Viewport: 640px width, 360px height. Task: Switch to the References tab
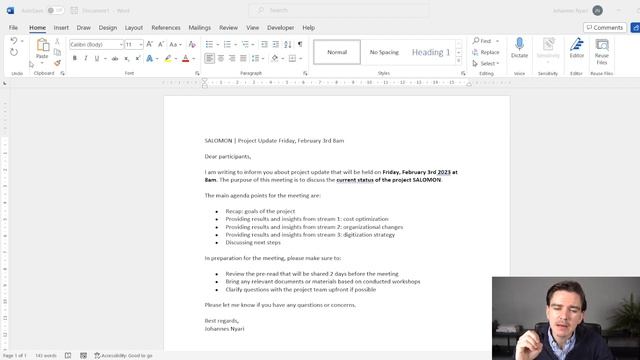click(x=166, y=28)
